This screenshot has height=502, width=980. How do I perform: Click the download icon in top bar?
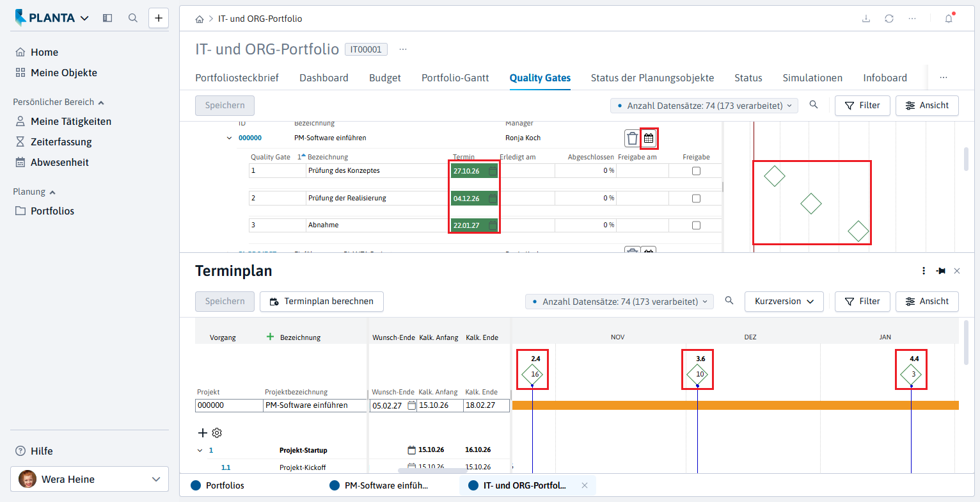point(866,19)
